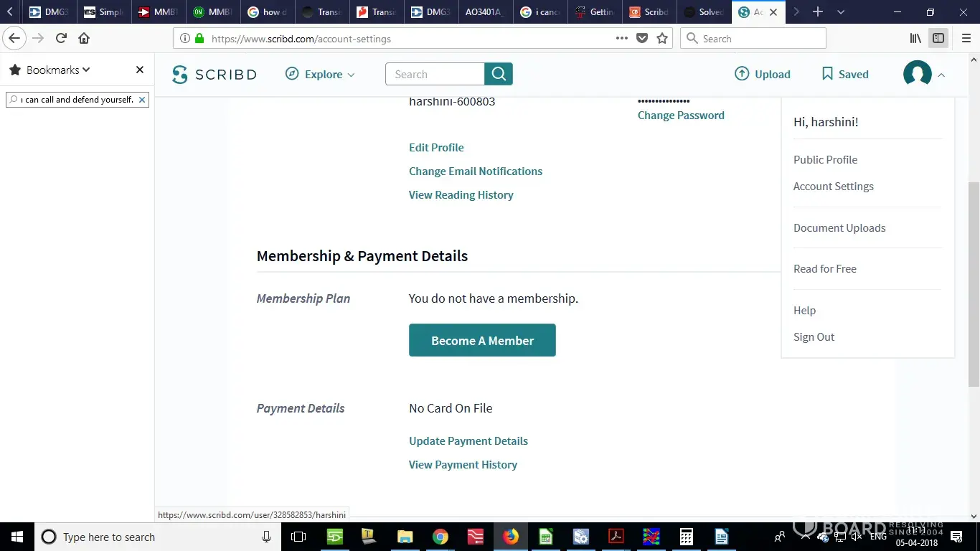The height and width of the screenshot is (551, 980).
Task: Close the Bookmarks sidebar
Action: 140,70
